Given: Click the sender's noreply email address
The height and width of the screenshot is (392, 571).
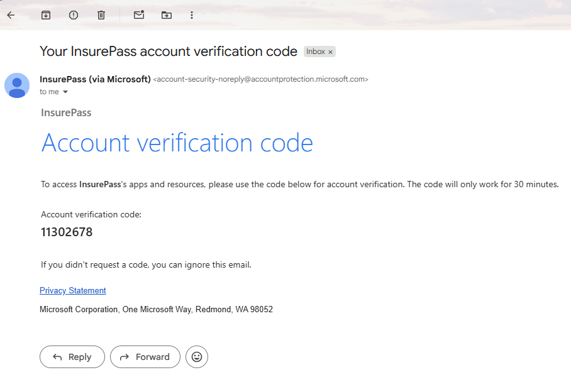Looking at the screenshot, I should pos(260,80).
